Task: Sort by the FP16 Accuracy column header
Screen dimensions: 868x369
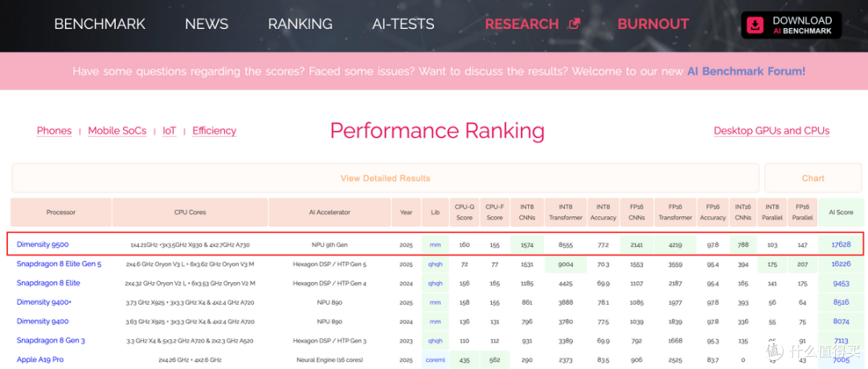Action: point(713,212)
